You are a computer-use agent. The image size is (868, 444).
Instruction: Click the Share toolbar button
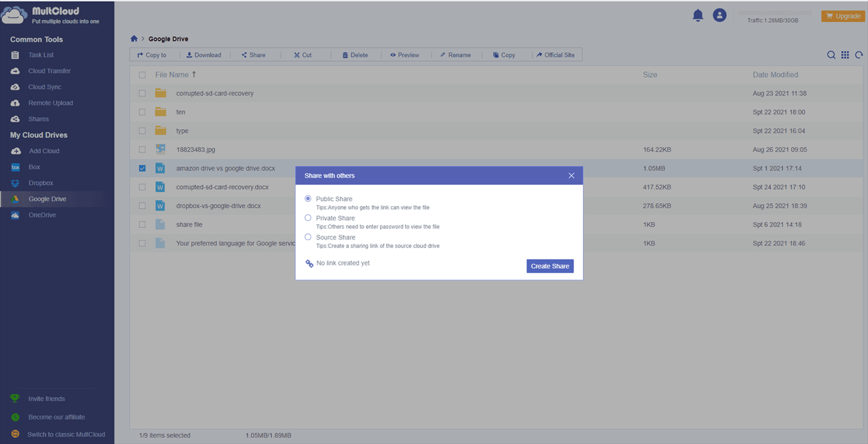[254, 55]
